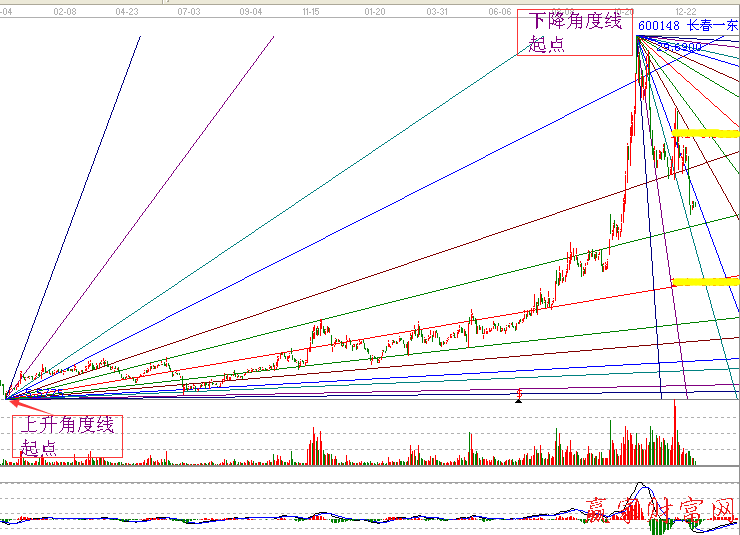Click the 上升角度线起点 annotation box

(x=68, y=435)
